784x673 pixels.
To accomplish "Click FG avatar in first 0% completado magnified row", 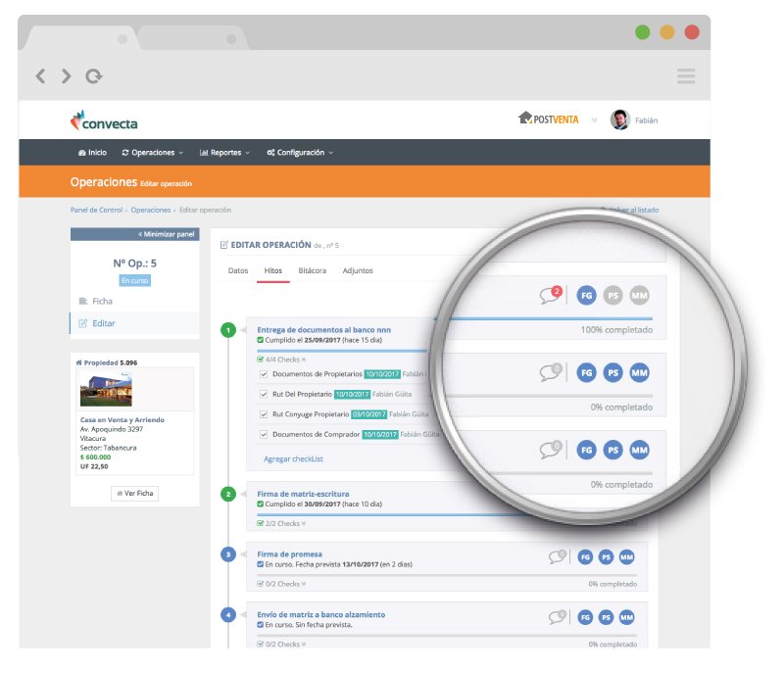I will [x=586, y=372].
